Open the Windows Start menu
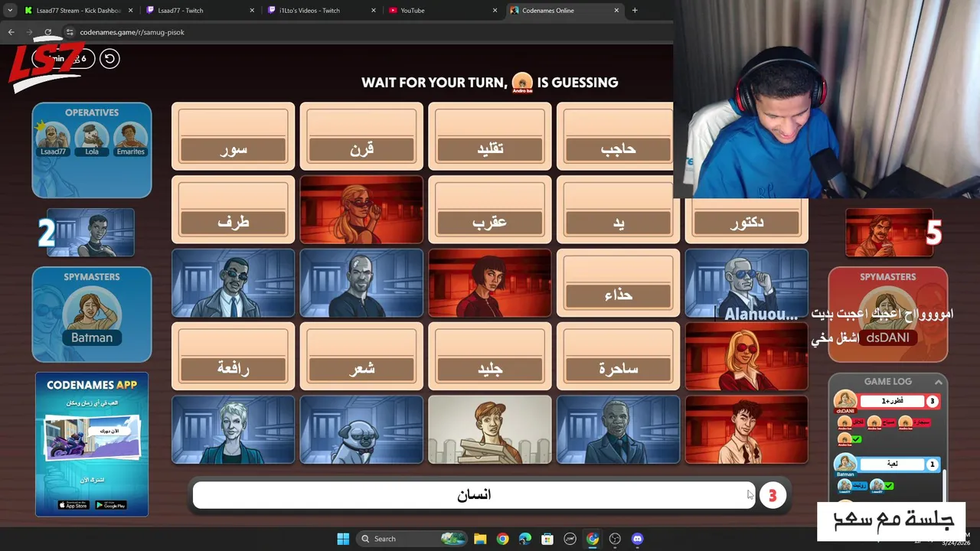This screenshot has width=980, height=551. 343,539
